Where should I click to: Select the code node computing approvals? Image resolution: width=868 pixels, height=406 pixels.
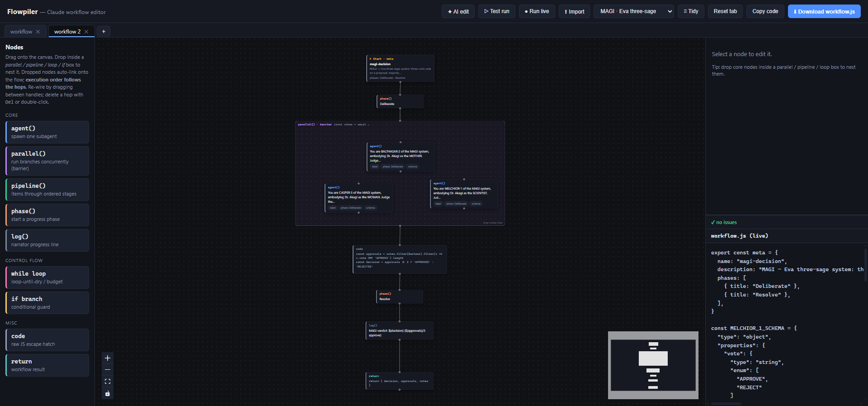pyautogui.click(x=400, y=259)
